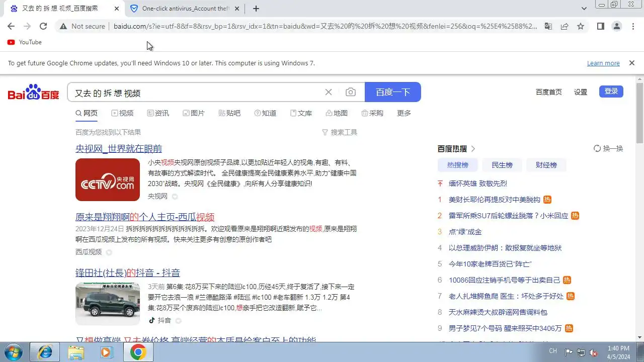Viewport: 644px width, 362px height.
Task: Click the green SUV video thumbnail
Action: coord(108,304)
